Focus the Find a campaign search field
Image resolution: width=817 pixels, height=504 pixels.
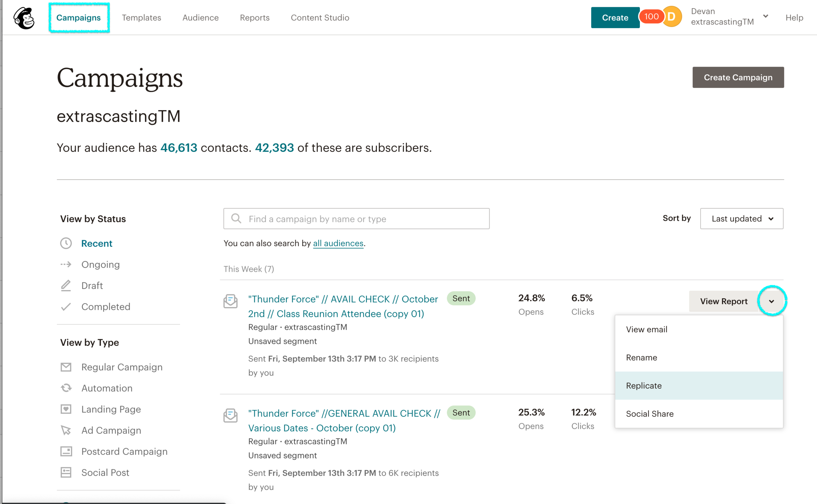click(x=357, y=219)
